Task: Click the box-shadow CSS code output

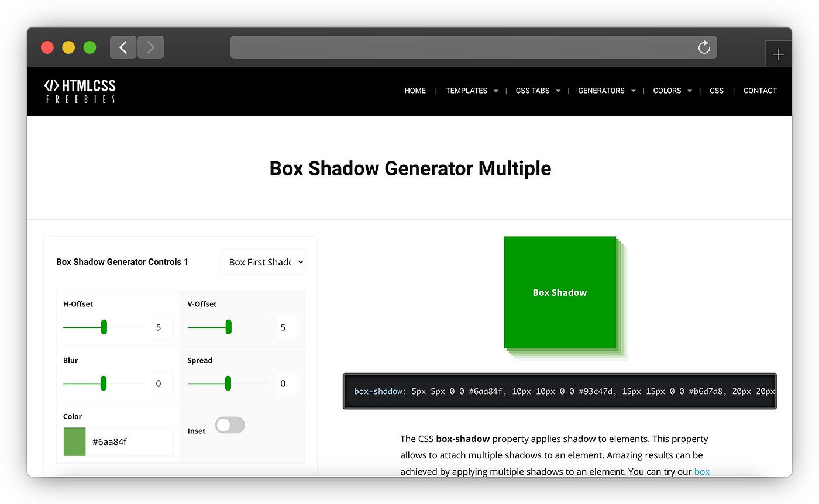Action: tap(559, 391)
